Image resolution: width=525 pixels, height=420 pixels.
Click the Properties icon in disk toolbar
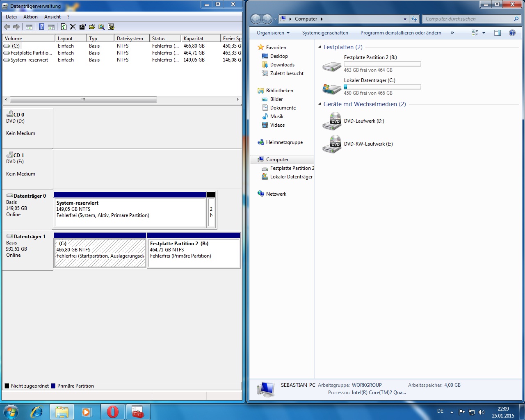[x=82, y=27]
